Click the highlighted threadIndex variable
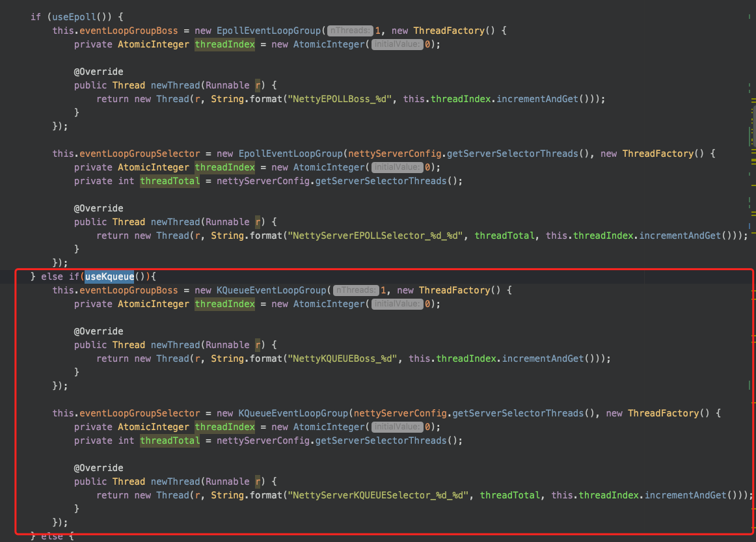The width and height of the screenshot is (756, 542). click(224, 44)
